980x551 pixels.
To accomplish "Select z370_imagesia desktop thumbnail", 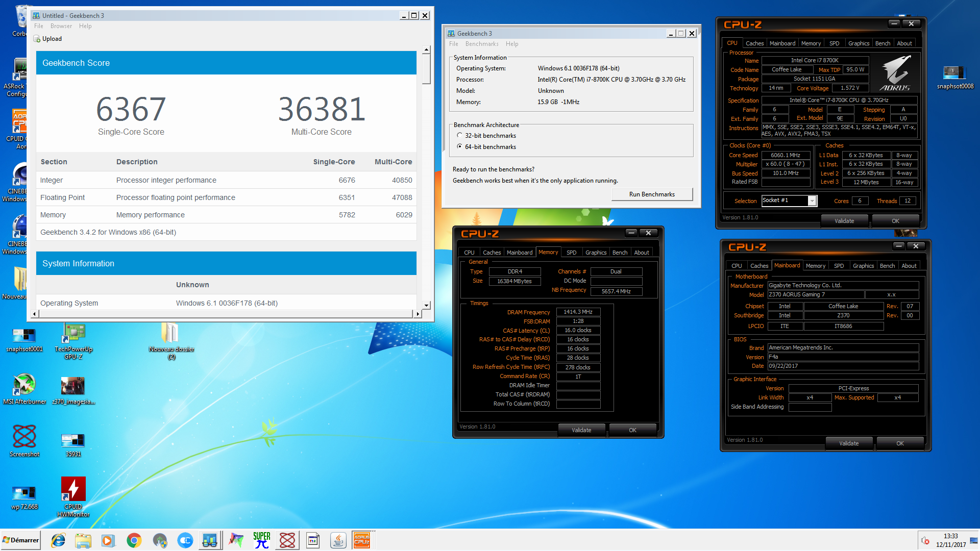I will tap(73, 391).
